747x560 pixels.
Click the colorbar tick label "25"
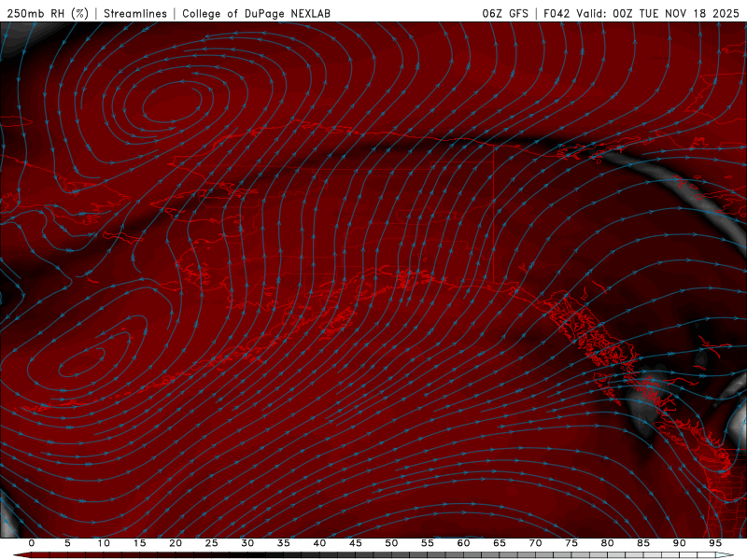[212, 543]
